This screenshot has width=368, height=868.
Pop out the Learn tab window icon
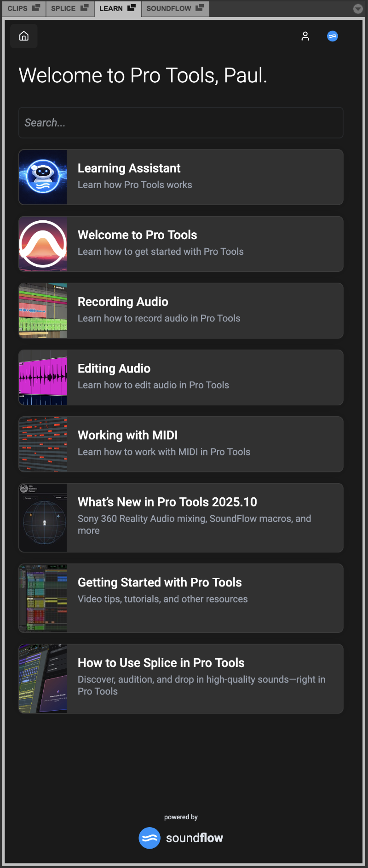(x=132, y=8)
